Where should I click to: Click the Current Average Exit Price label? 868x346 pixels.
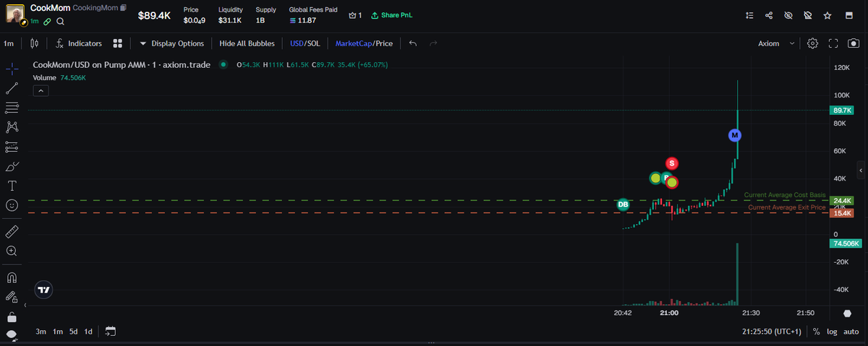tap(786, 207)
